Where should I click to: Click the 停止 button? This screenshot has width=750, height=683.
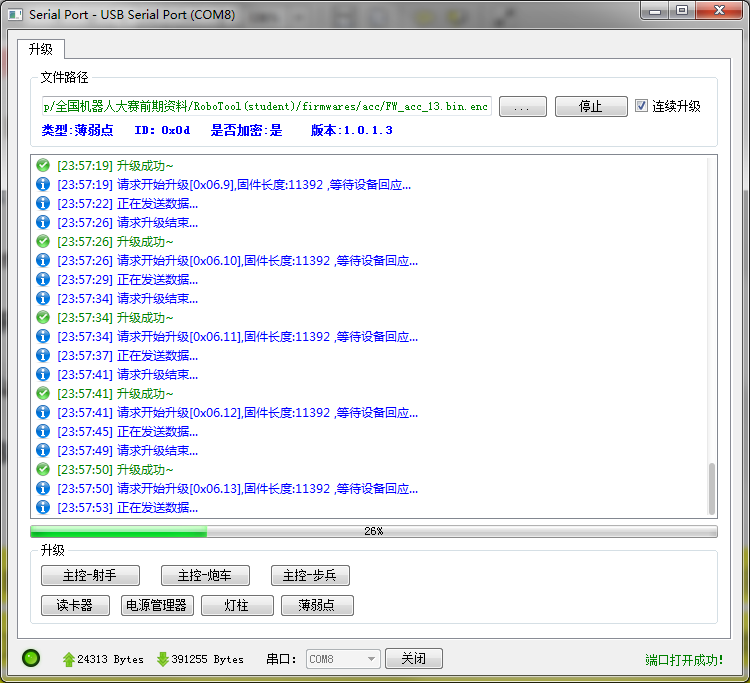(x=591, y=106)
